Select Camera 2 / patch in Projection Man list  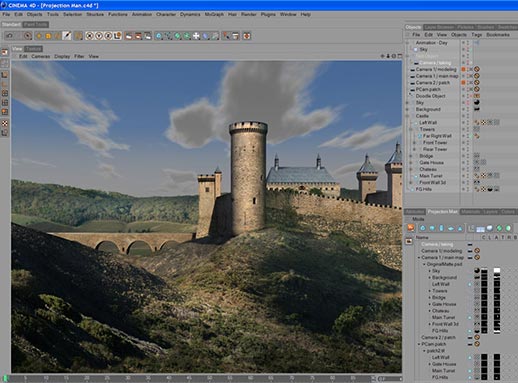tap(438, 337)
